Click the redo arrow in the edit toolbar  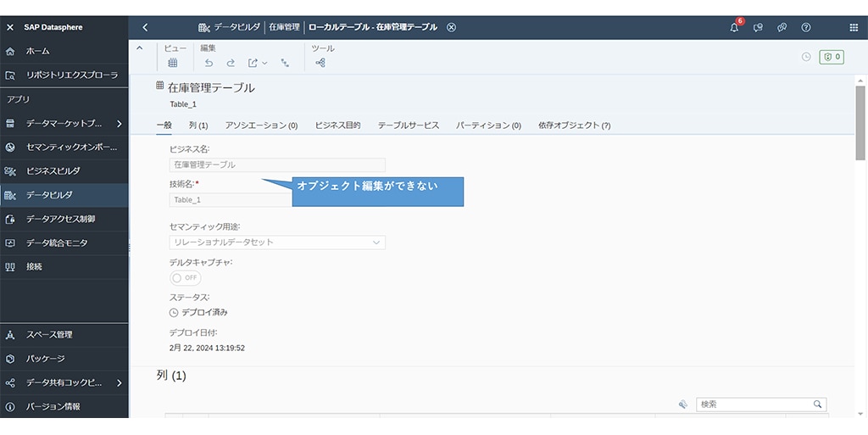[231, 63]
